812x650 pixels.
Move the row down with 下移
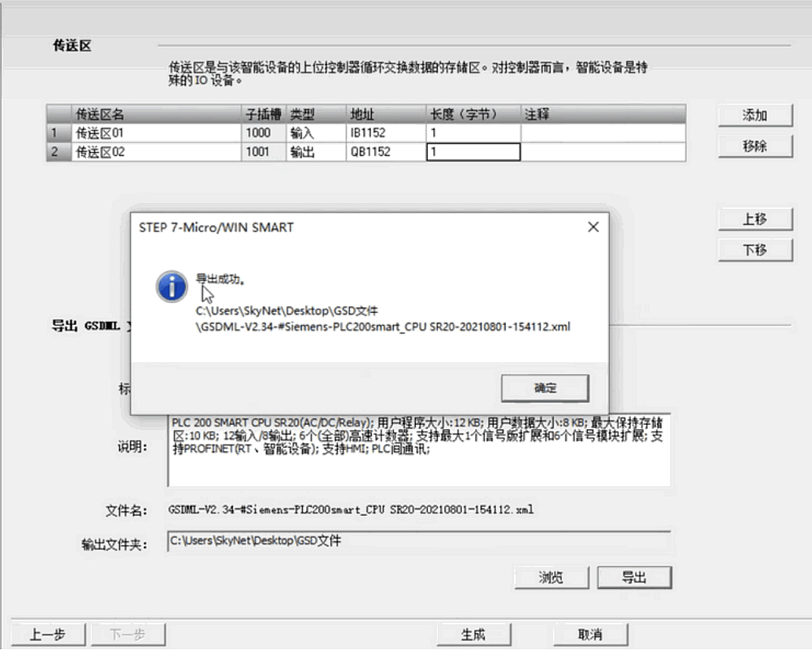(754, 250)
